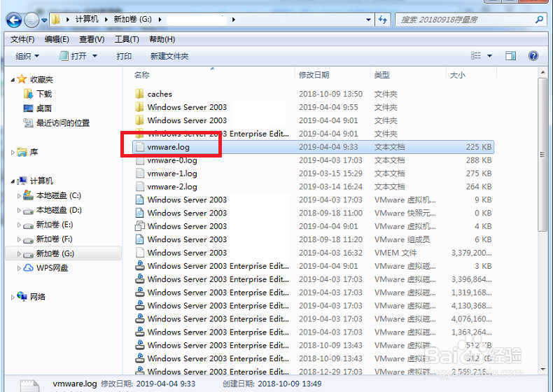Open the arrow next to 打开
The width and height of the screenshot is (553, 392).
point(94,56)
